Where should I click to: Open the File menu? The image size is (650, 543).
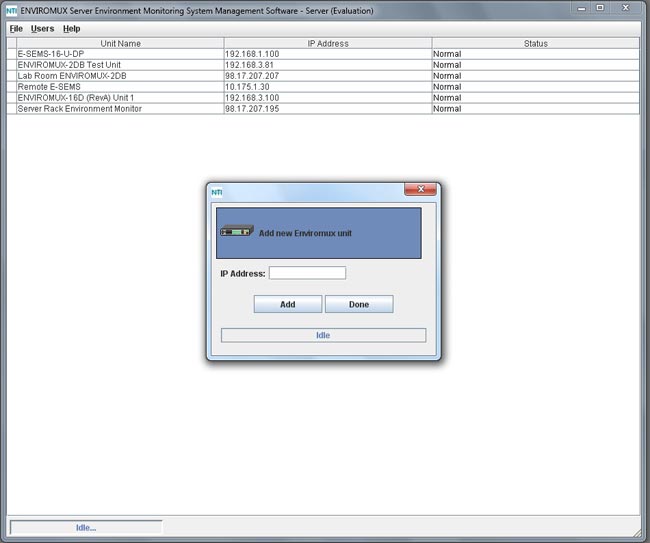coord(16,29)
